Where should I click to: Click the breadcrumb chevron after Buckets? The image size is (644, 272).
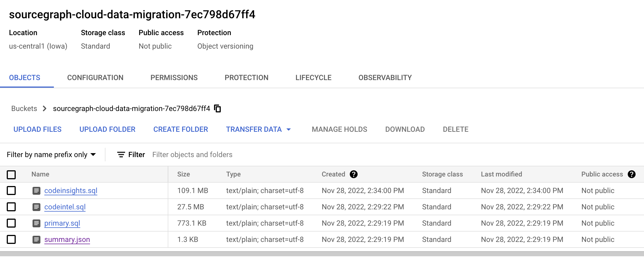click(x=45, y=108)
